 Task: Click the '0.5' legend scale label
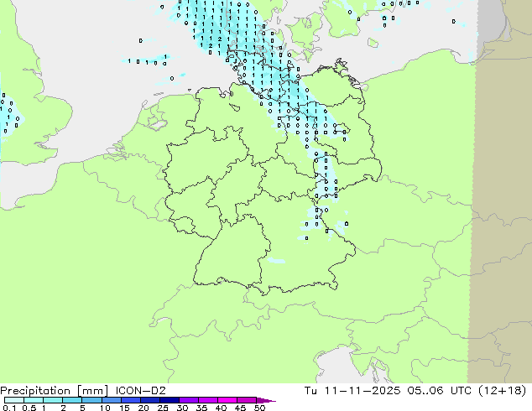click(x=29, y=408)
